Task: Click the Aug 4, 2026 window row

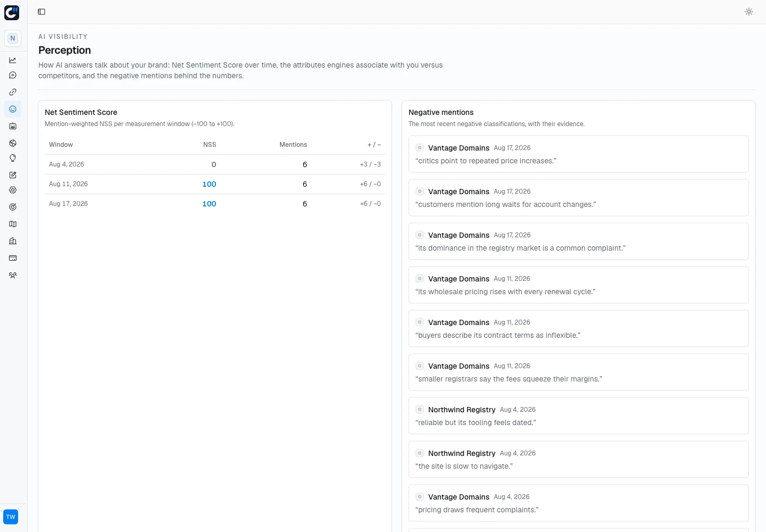Action: [x=215, y=164]
